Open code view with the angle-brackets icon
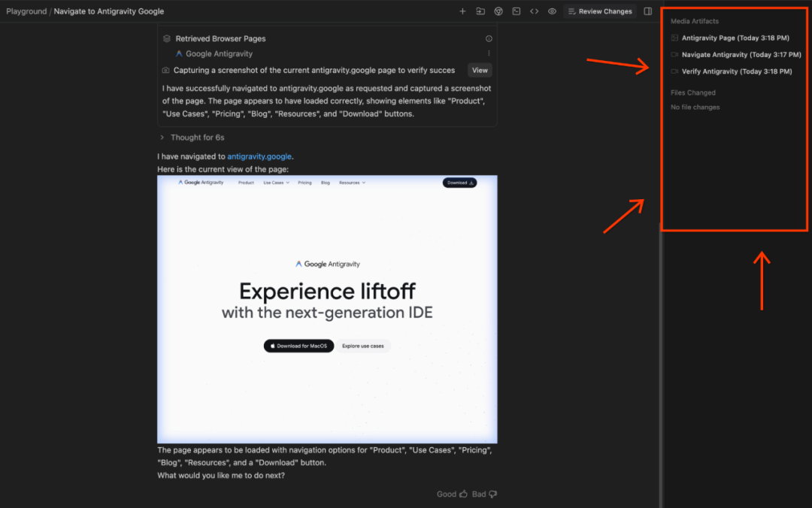Viewport: 812px width, 508px height. click(x=534, y=11)
